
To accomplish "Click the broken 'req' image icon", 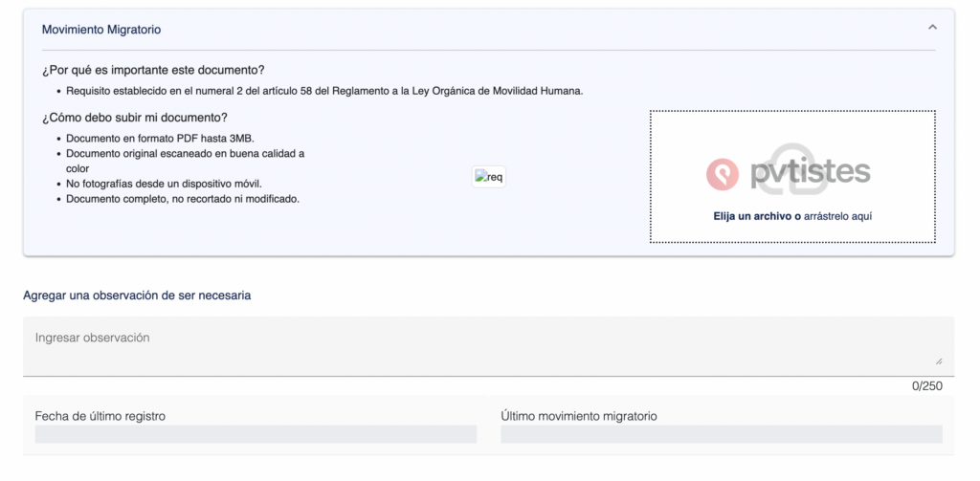I will click(x=488, y=177).
